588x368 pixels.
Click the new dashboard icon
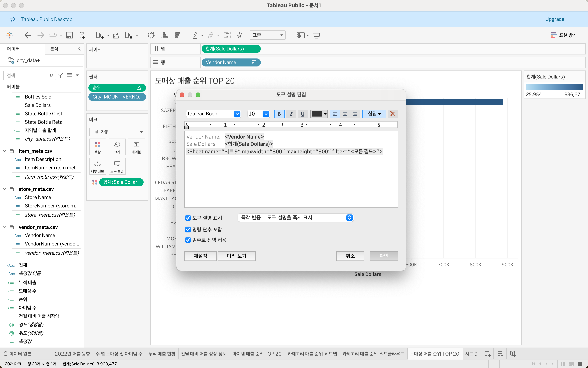pos(500,354)
